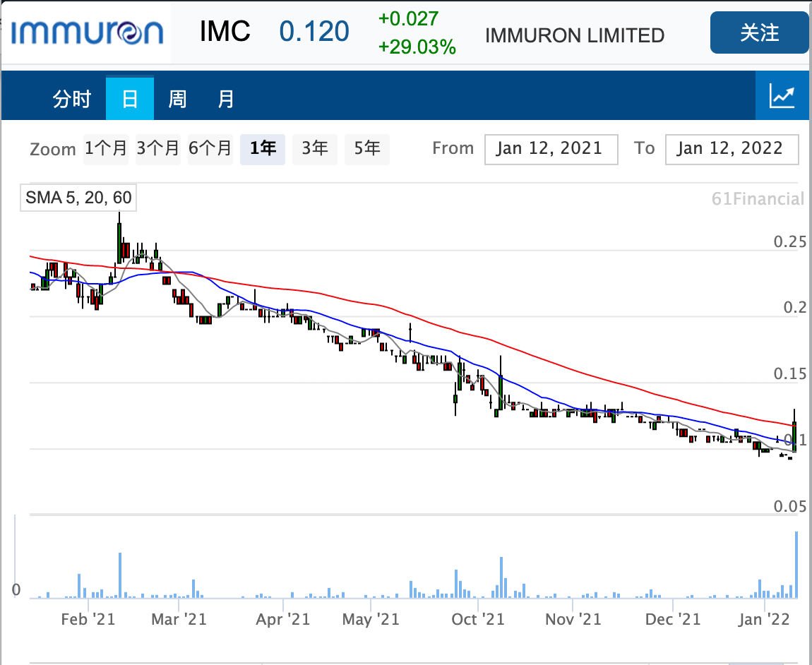Click the Mar '21 axis label
Screen dimensions: 812x665
coord(179,619)
